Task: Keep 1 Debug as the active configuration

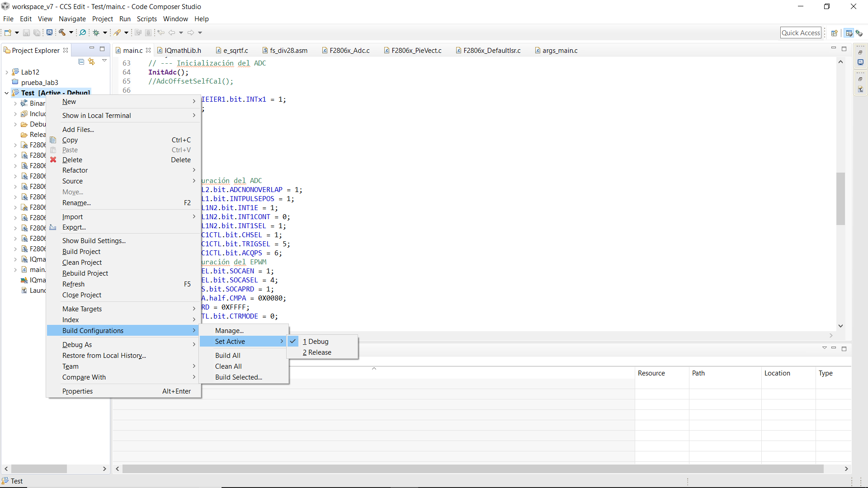Action: (316, 341)
